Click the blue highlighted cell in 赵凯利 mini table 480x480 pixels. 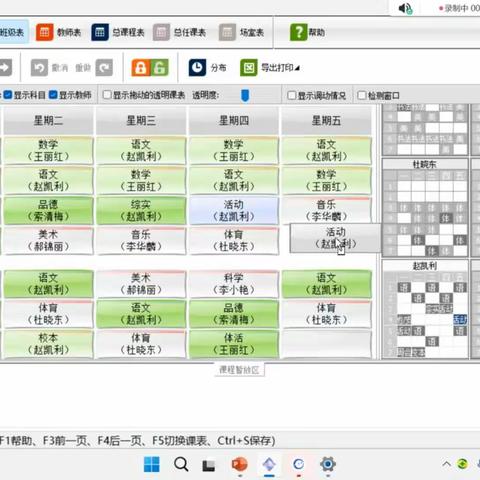pos(460,320)
